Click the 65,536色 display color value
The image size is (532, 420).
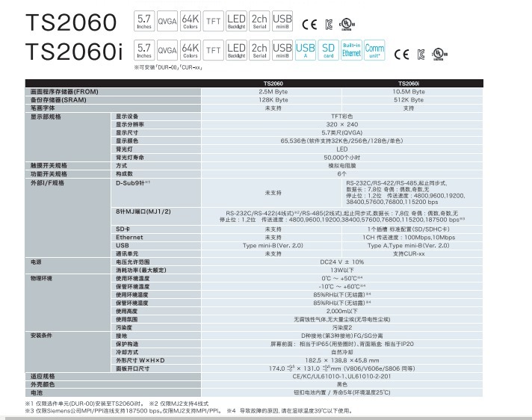pyautogui.click(x=341, y=140)
